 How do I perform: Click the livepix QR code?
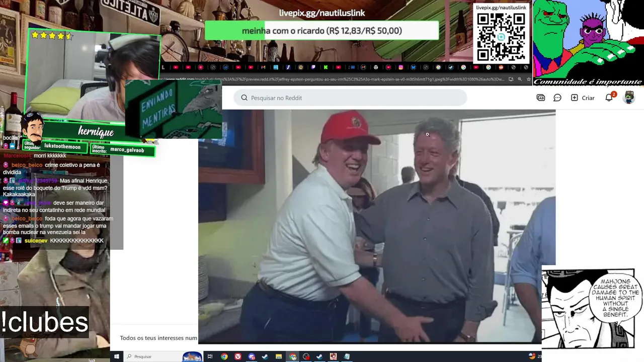point(501,37)
